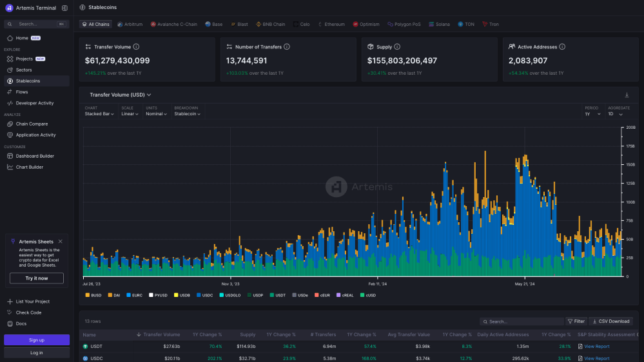Filter by Arbitrum chain
The width and height of the screenshot is (644, 362).
(130, 24)
